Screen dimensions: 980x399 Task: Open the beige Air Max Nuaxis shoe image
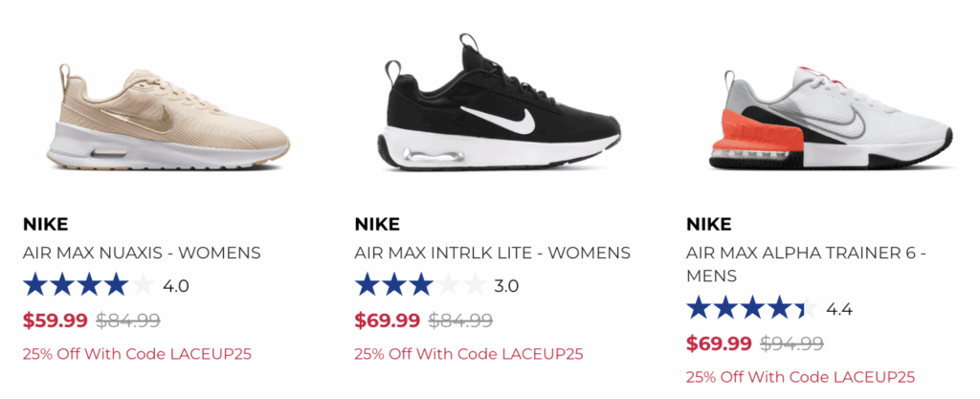tap(168, 120)
